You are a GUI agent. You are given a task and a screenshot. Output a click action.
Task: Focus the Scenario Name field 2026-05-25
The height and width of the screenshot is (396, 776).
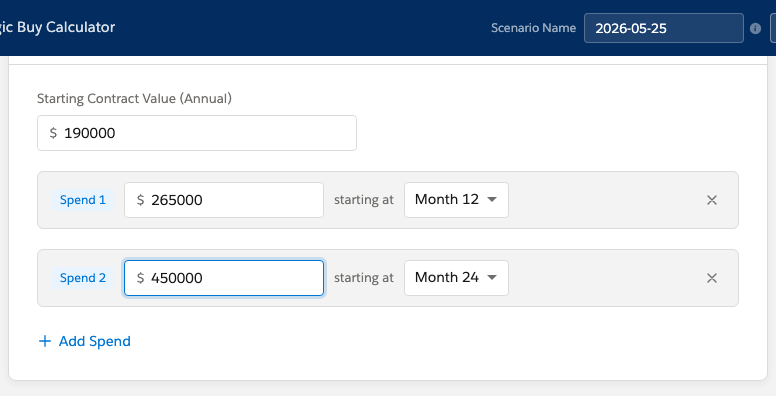coord(664,28)
